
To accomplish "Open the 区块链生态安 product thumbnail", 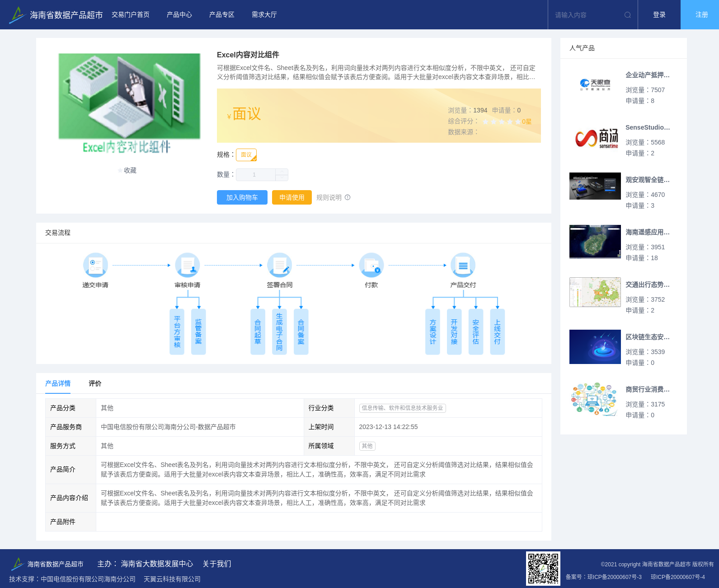I will 595,347.
